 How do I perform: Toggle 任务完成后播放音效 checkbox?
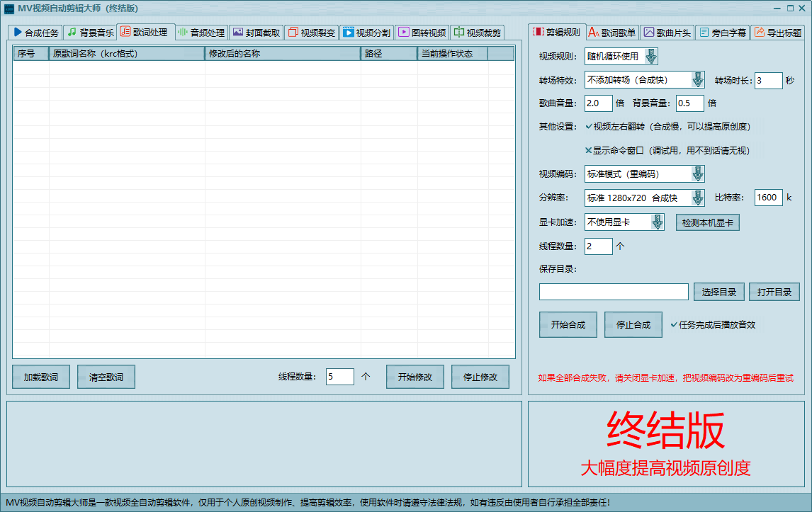tap(674, 324)
